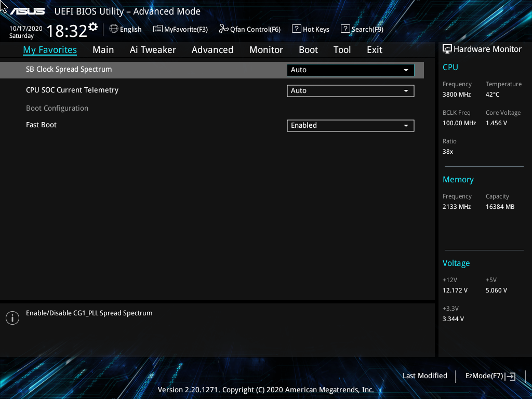Open the My Favorites tab
The image size is (532, 399).
(50, 50)
